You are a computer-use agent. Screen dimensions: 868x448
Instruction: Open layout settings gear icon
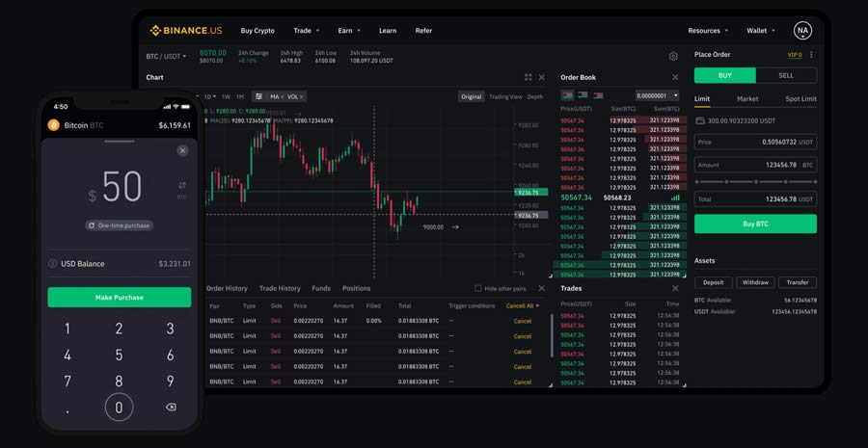pos(673,57)
